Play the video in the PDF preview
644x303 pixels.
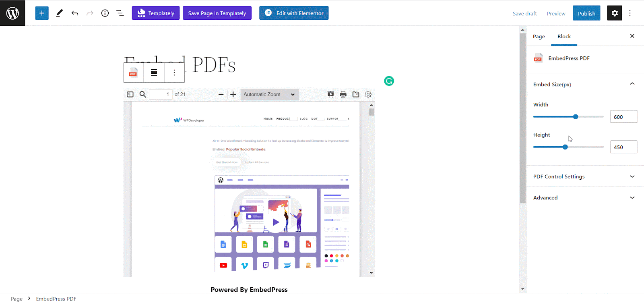[276, 222]
